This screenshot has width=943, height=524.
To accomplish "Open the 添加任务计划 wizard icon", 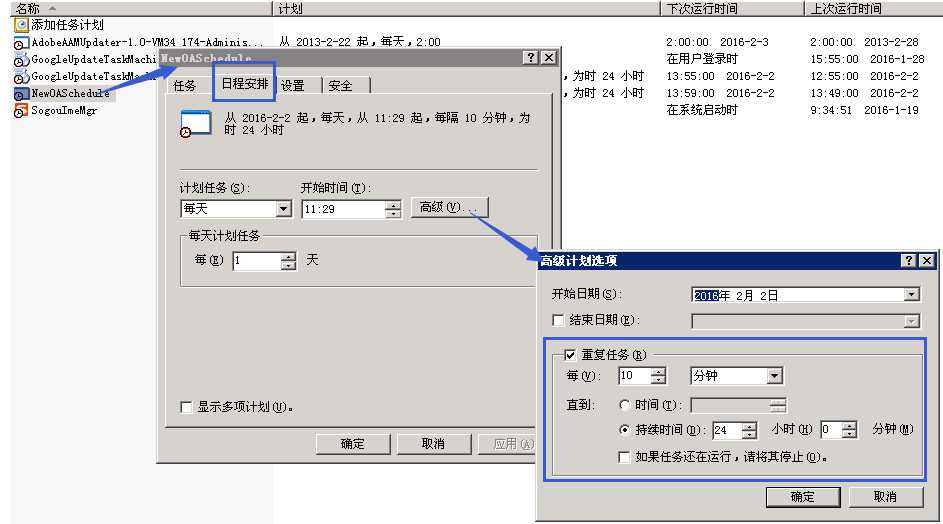I will point(22,25).
